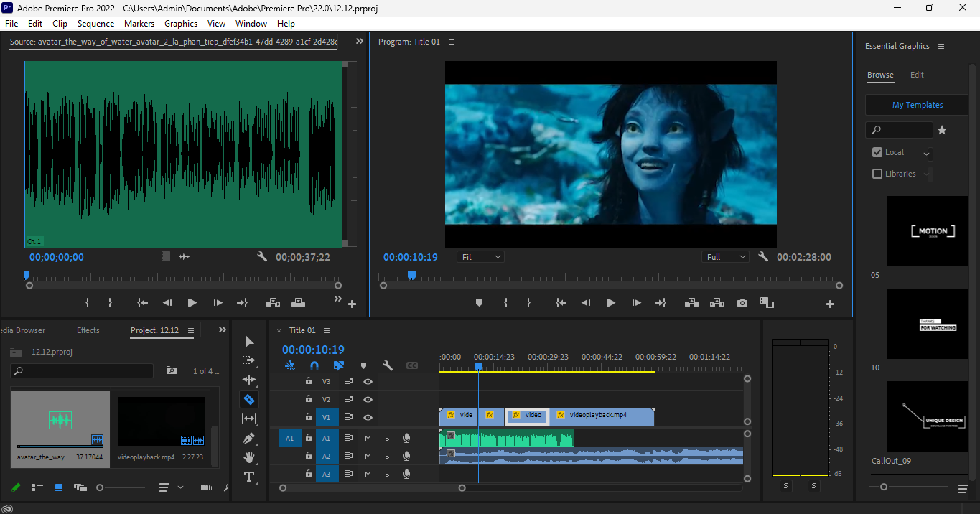This screenshot has height=514, width=980.
Task: Open Project 12.12 panel menu
Action: (191, 330)
